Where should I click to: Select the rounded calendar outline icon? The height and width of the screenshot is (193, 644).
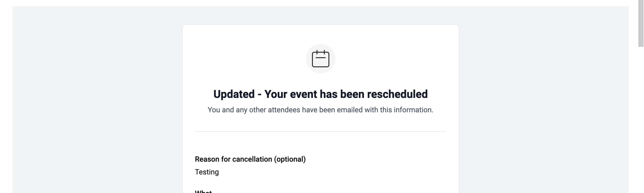click(321, 59)
